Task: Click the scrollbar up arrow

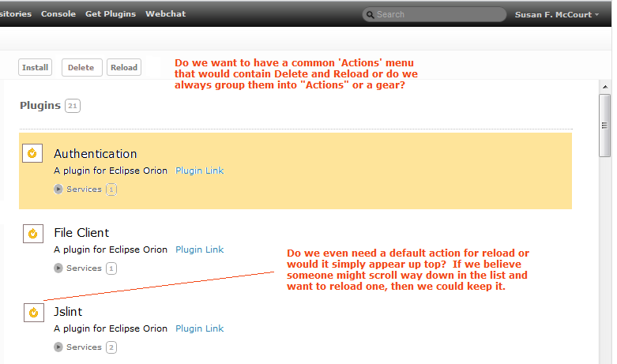Action: click(605, 87)
